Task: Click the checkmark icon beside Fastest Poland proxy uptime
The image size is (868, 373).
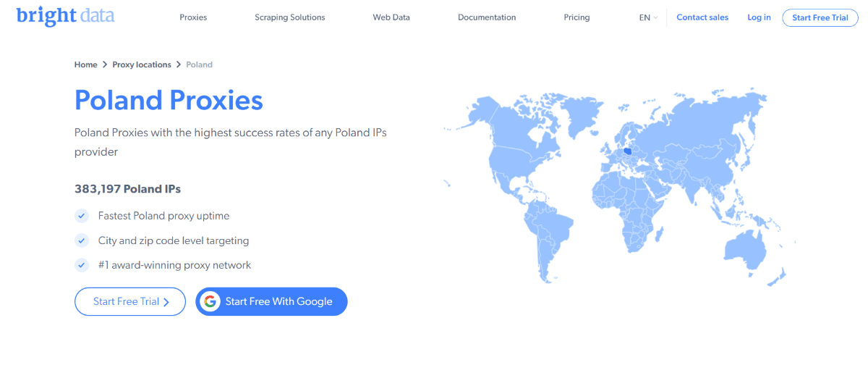Action: point(82,216)
